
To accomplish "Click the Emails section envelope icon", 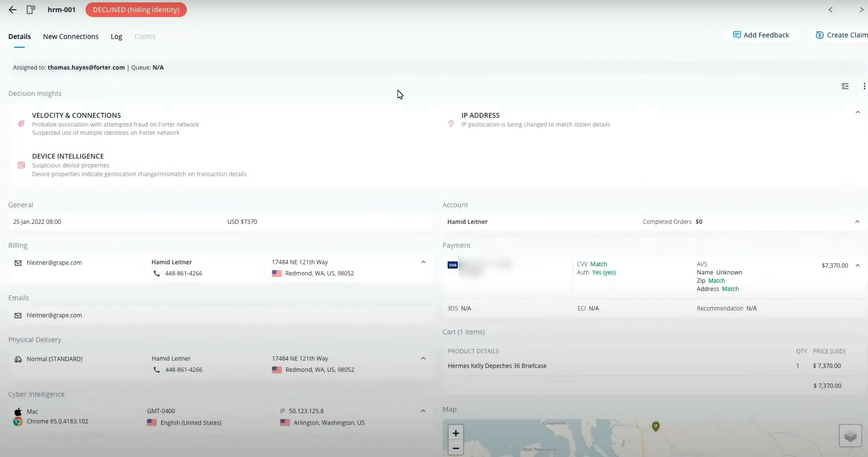I will pyautogui.click(x=18, y=315).
